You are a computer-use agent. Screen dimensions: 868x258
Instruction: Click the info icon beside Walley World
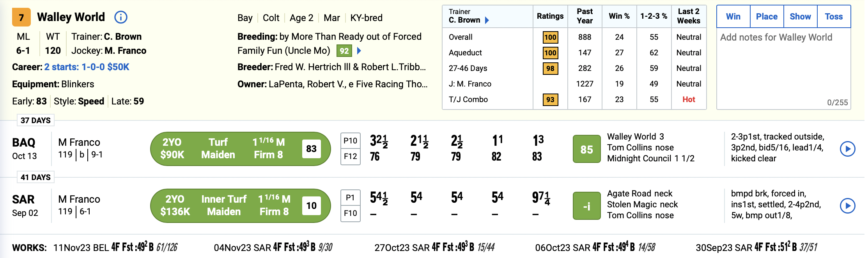pos(121,17)
